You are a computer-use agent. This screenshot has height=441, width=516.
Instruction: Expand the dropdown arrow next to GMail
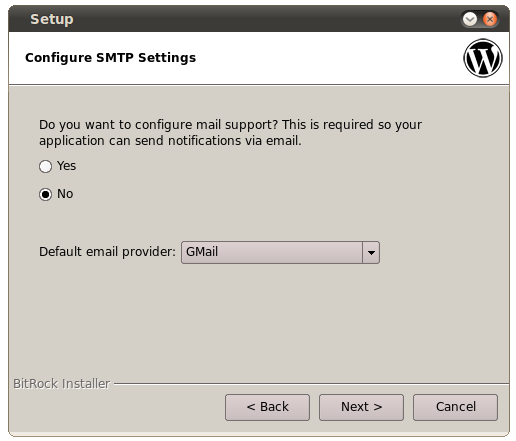click(371, 252)
